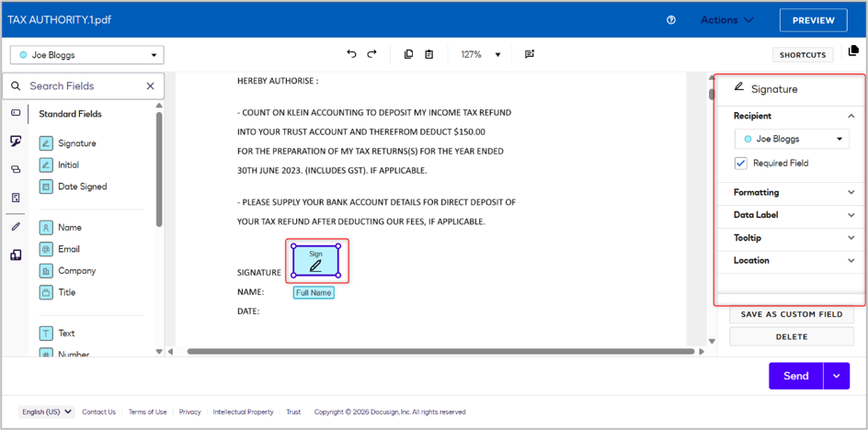Pick the Text field icon

click(46, 334)
